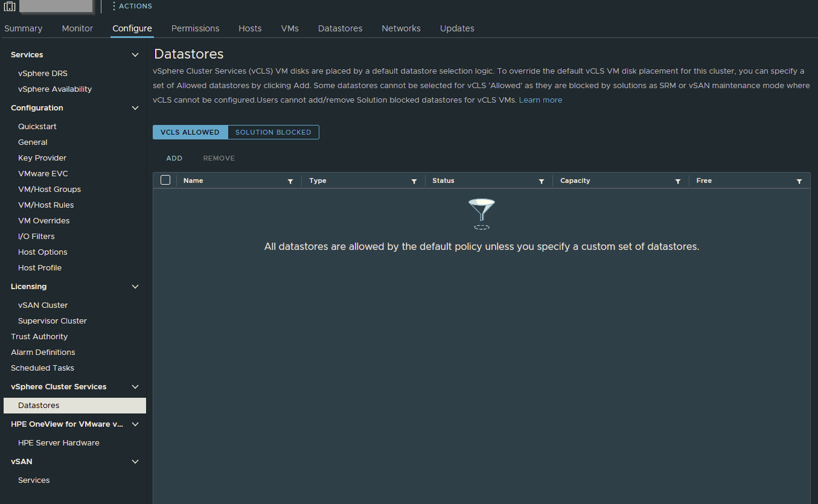The image size is (818, 504).
Task: Click the Type column filter icon
Action: 414,181
